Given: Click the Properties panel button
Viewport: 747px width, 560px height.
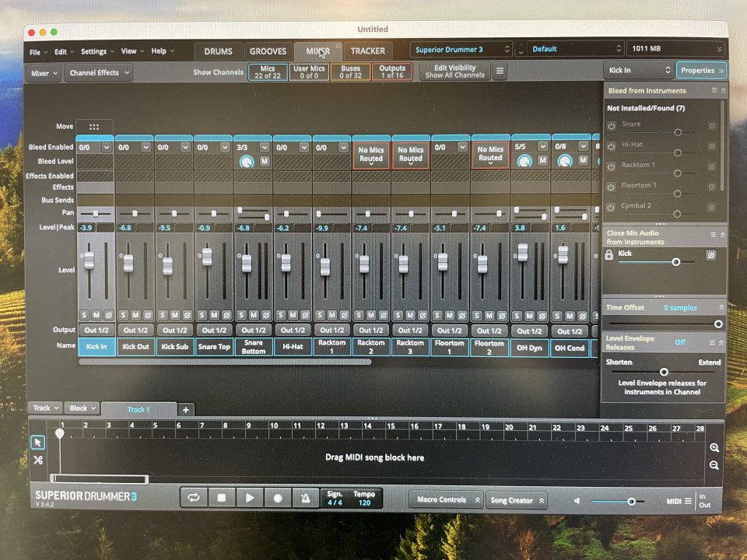Looking at the screenshot, I should tap(701, 70).
